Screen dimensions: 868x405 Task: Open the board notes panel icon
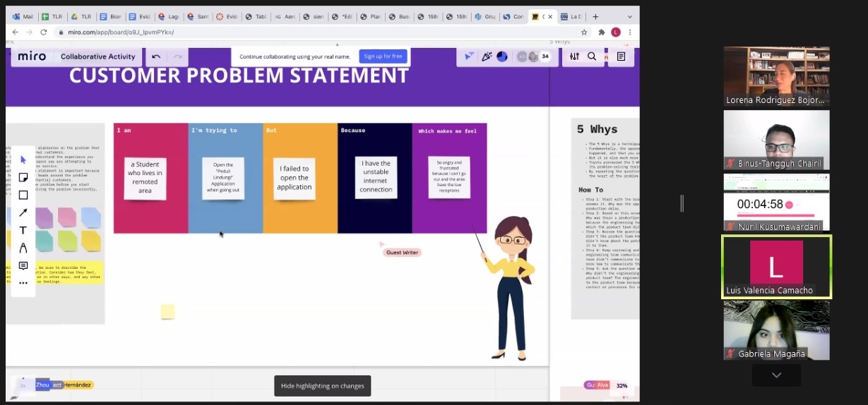pos(621,56)
